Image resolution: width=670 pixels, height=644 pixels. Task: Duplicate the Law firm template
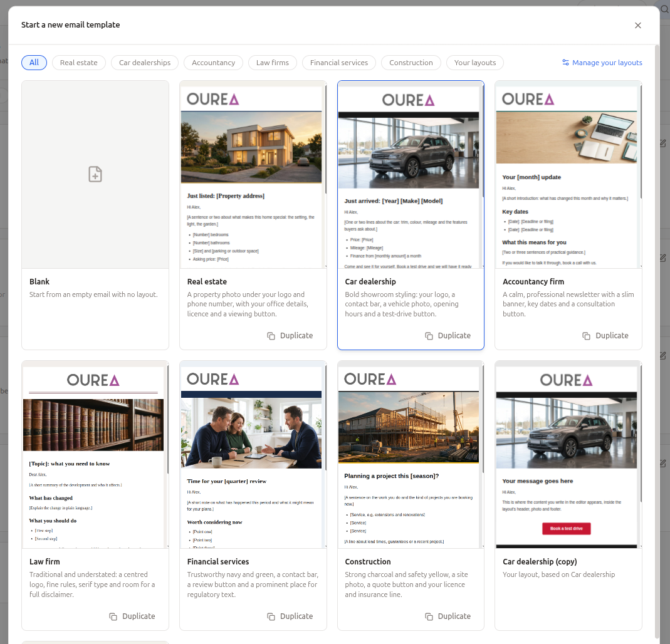click(132, 616)
